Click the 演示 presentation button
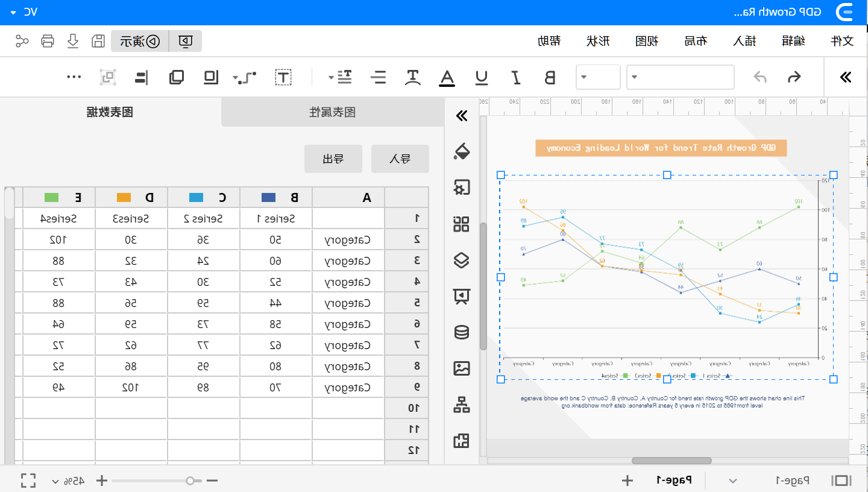Image resolution: width=868 pixels, height=492 pixels. point(140,41)
